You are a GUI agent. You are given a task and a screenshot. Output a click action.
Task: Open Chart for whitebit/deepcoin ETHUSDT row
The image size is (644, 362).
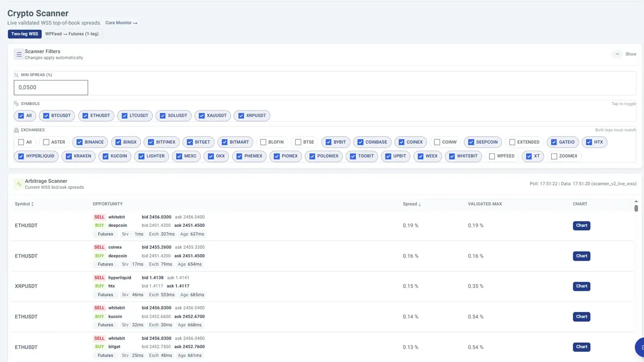[x=582, y=226]
